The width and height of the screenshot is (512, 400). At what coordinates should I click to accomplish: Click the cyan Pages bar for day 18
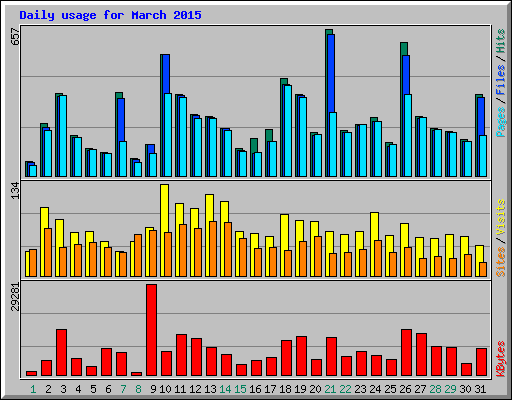coord(288,131)
